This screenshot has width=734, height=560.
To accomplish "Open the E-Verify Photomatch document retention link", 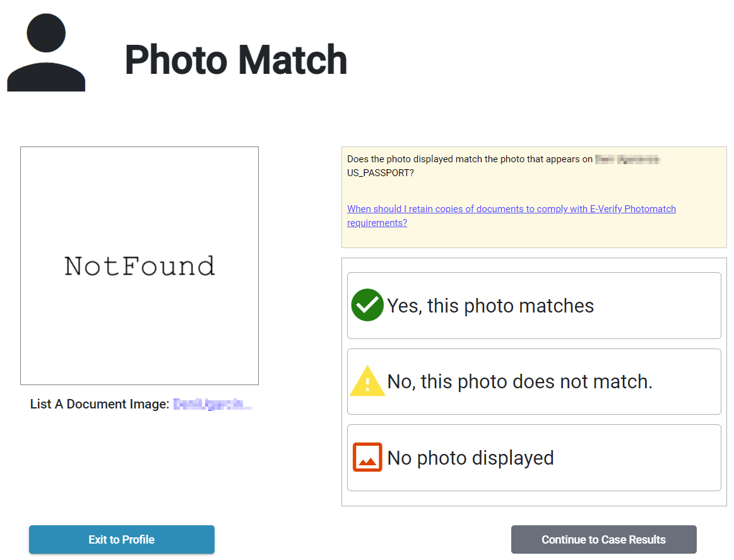I will point(511,209).
